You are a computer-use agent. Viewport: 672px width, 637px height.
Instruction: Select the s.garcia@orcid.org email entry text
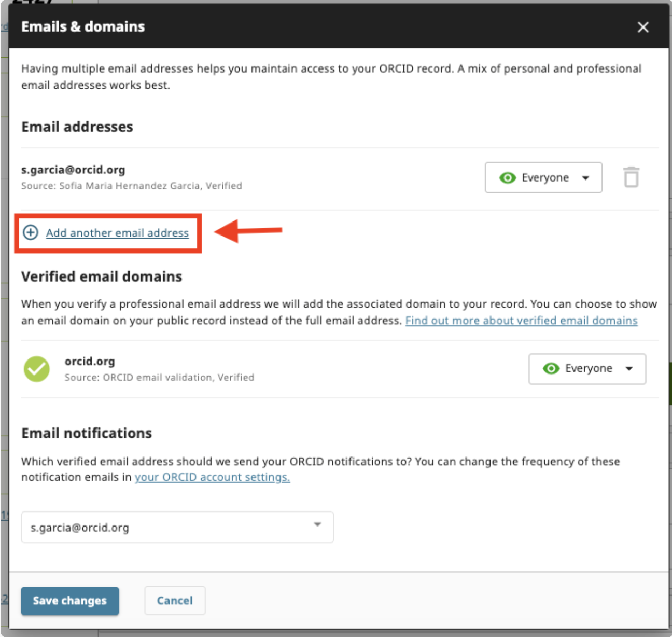(73, 170)
